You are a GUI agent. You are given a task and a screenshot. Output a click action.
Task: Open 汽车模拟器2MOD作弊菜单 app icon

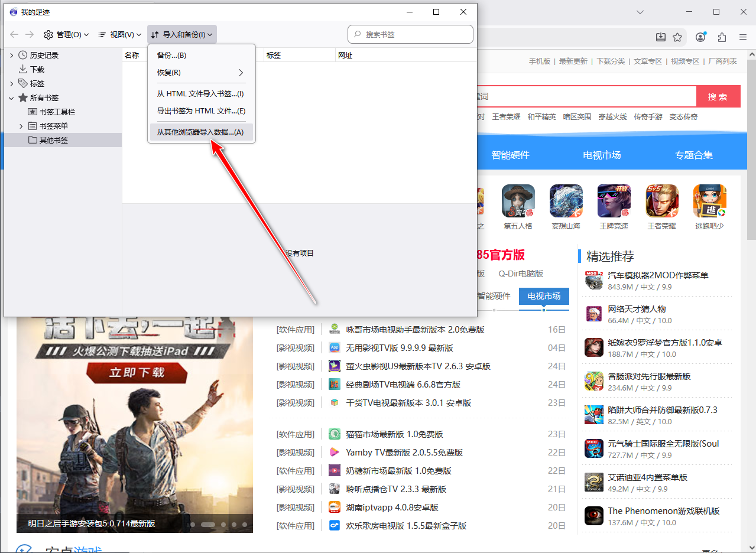pyautogui.click(x=594, y=280)
